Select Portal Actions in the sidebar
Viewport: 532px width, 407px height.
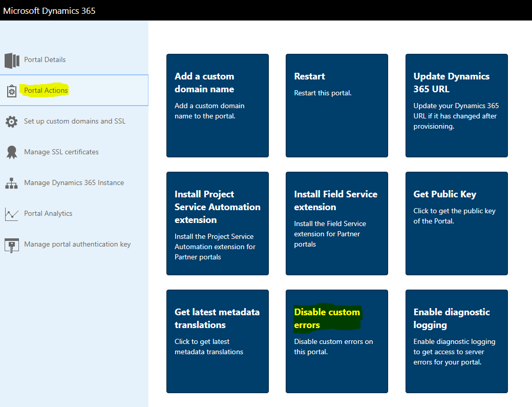(x=74, y=90)
